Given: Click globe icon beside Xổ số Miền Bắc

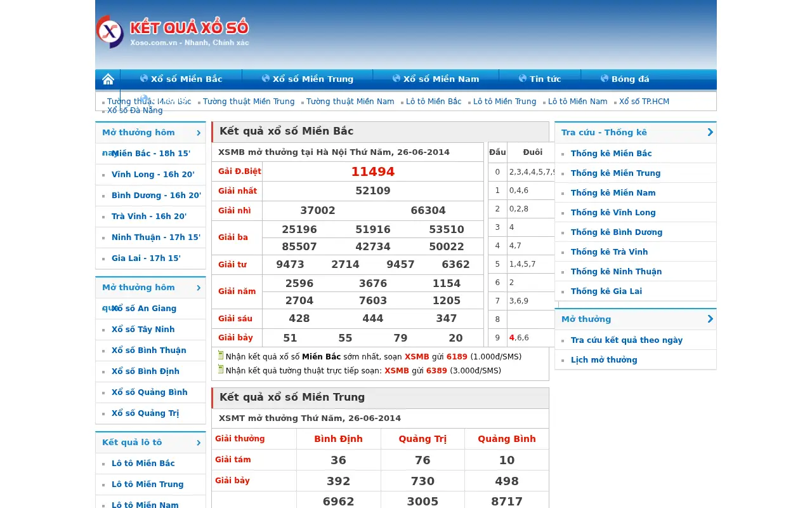Looking at the screenshot, I should [x=144, y=79].
